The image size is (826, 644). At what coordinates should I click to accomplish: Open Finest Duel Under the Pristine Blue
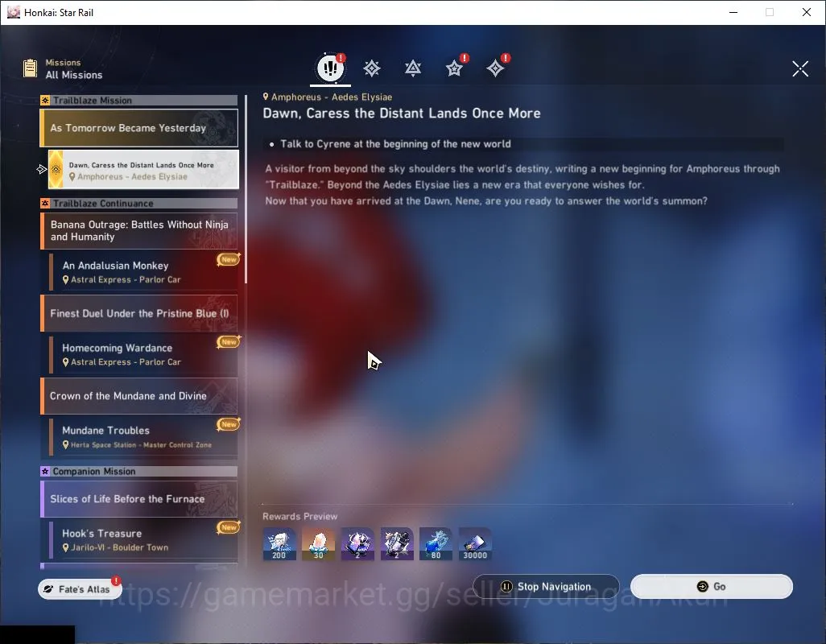pyautogui.click(x=139, y=313)
